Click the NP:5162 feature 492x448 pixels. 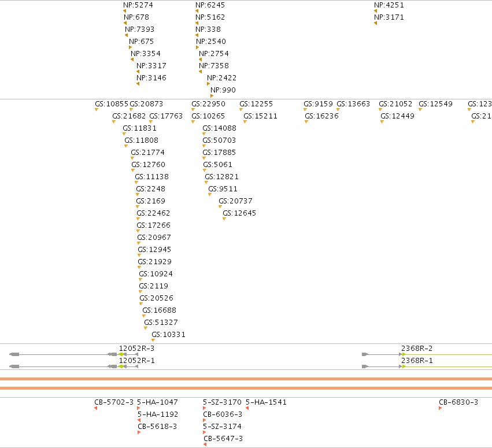pyautogui.click(x=210, y=17)
